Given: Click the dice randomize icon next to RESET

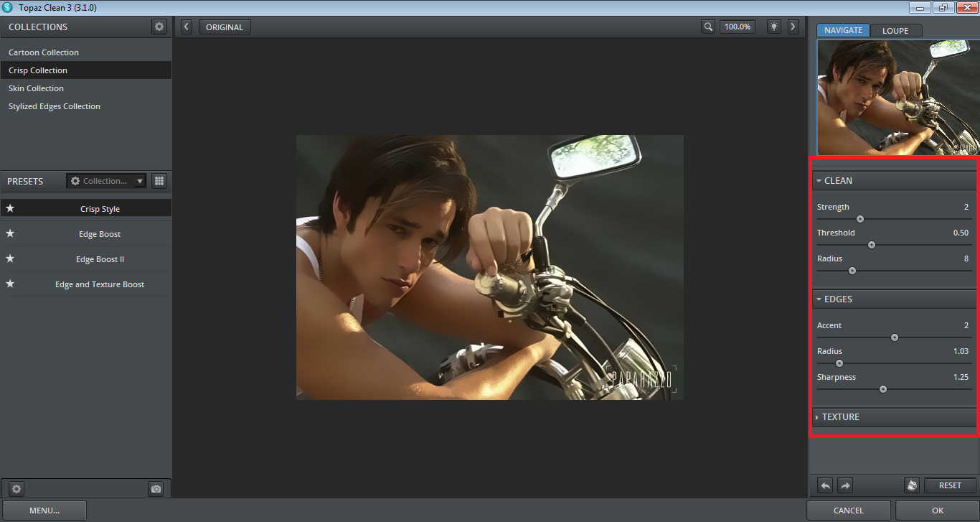Looking at the screenshot, I should (912, 485).
